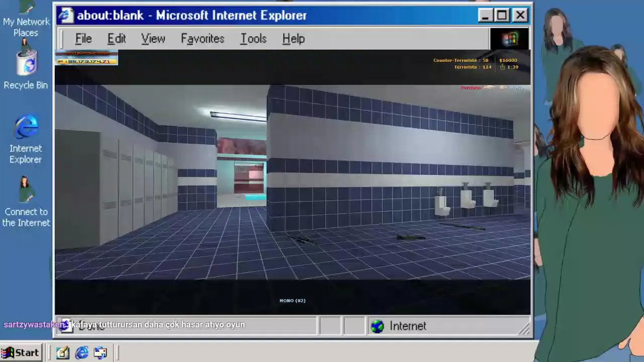This screenshot has width=644, height=362.
Task: Launch Outlook Express quick launch icon
Action: tap(101, 352)
